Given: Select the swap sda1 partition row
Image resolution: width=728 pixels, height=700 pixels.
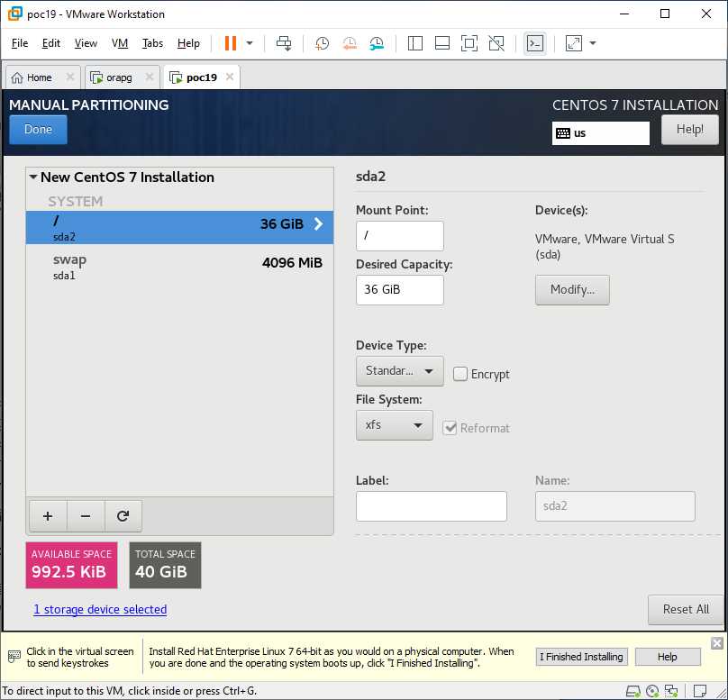Looking at the screenshot, I should click(x=179, y=267).
